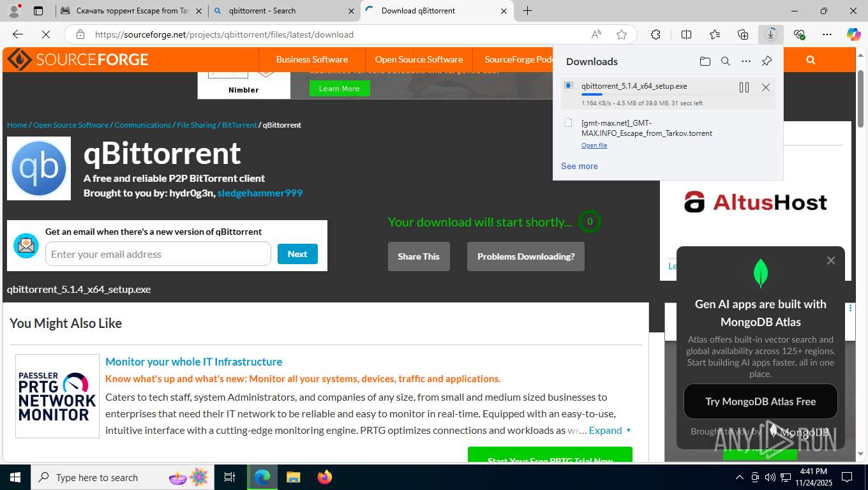
Task: Open Task View on the taskbar
Action: 230,477
